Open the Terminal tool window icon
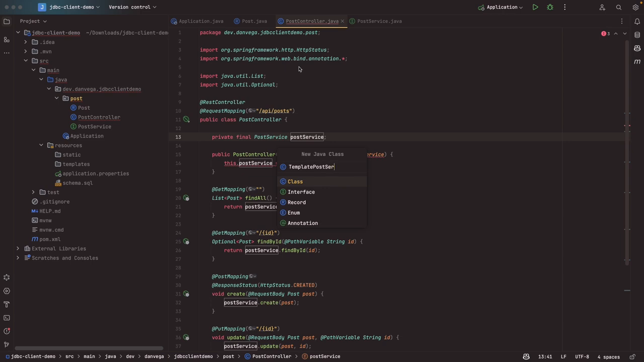The width and height of the screenshot is (644, 362). (7, 318)
